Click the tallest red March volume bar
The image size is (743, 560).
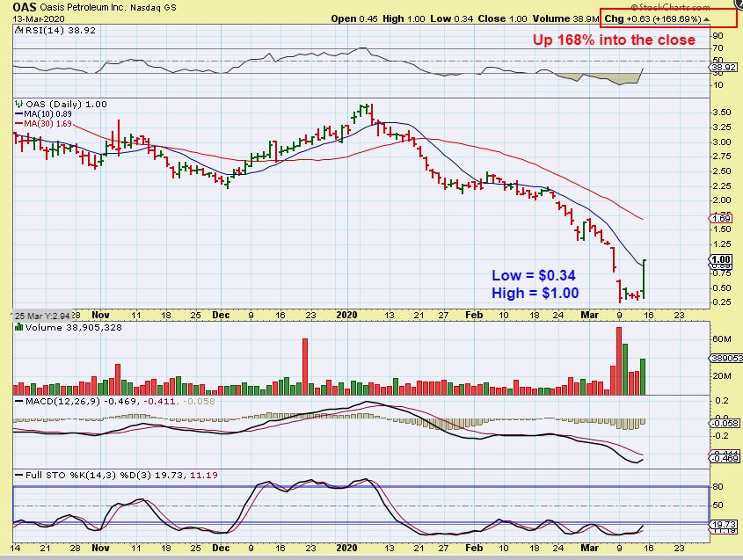point(619,361)
